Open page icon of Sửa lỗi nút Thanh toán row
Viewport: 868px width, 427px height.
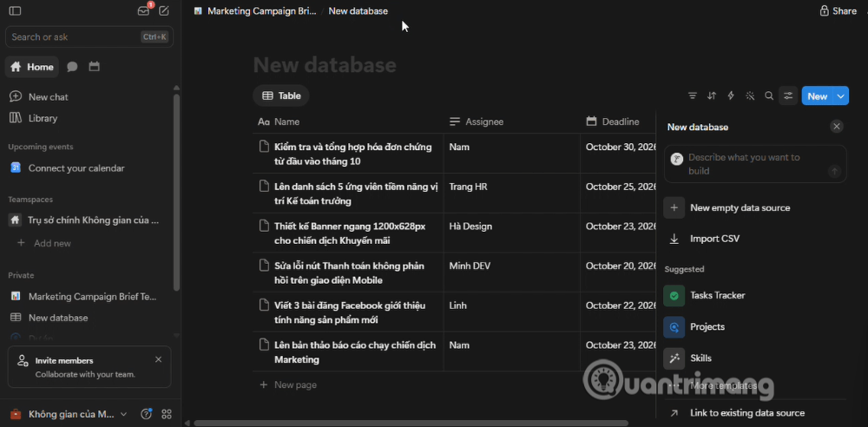[x=264, y=266]
